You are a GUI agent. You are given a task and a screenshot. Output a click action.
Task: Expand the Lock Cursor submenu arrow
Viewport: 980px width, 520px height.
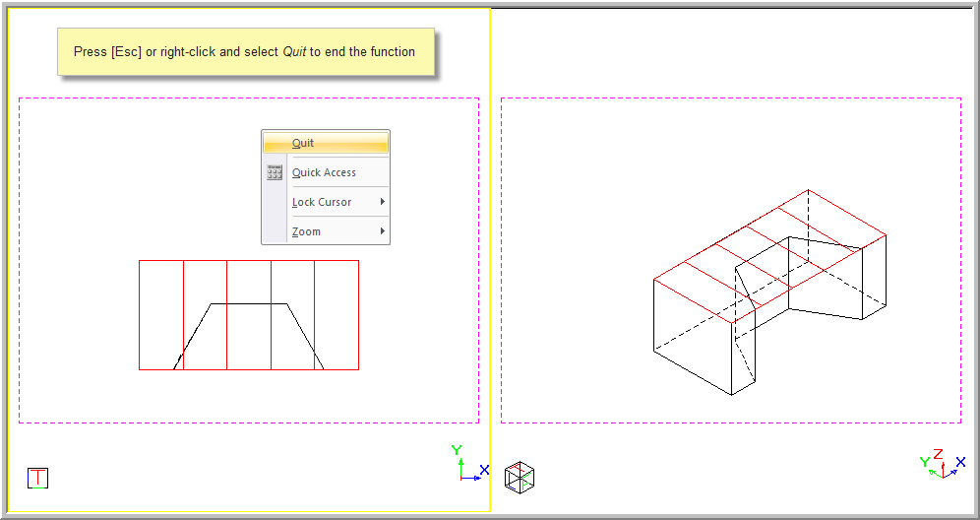click(382, 202)
